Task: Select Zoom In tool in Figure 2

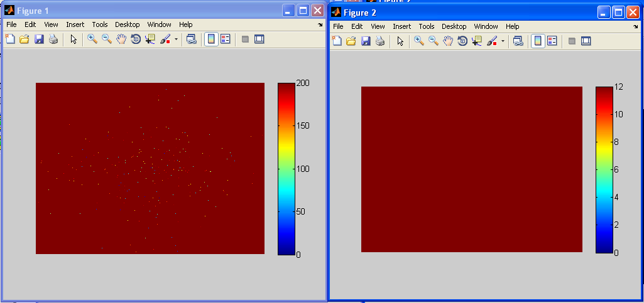Action: pos(419,41)
